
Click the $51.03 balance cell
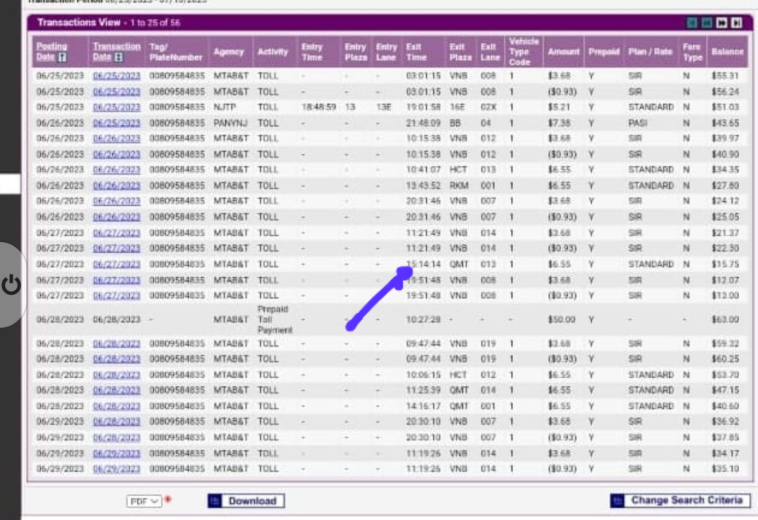point(725,107)
